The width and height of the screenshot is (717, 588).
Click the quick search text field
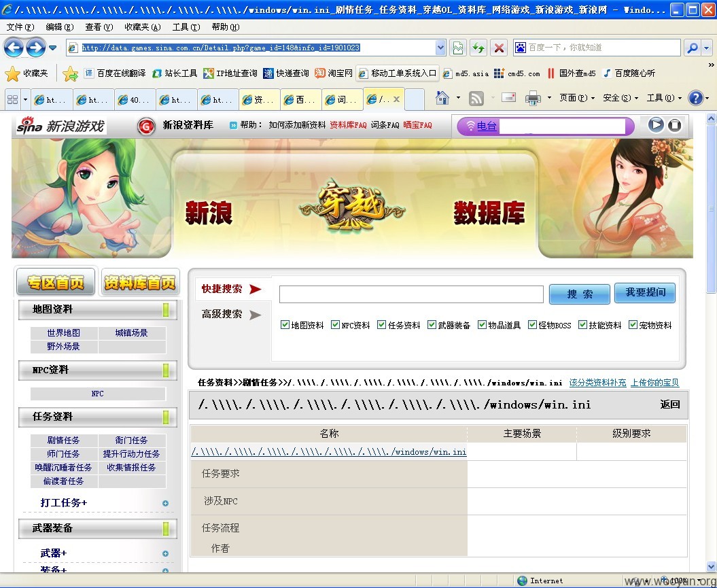click(x=411, y=294)
